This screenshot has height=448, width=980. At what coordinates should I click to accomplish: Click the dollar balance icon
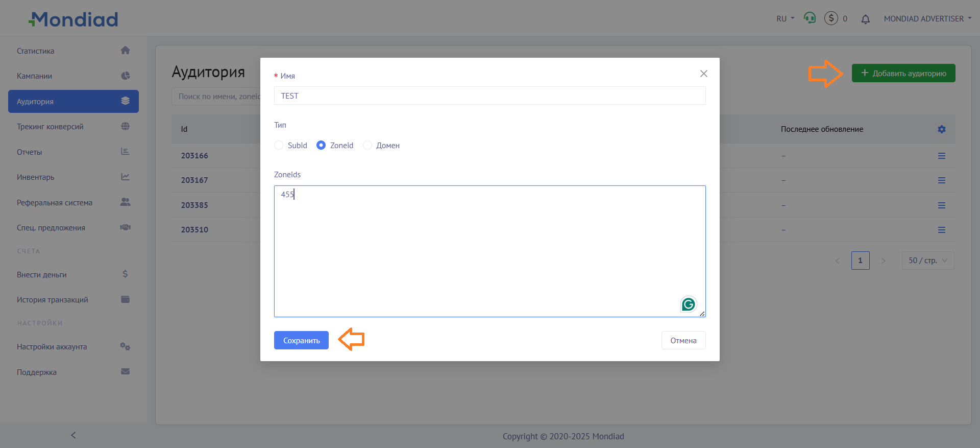tap(831, 18)
